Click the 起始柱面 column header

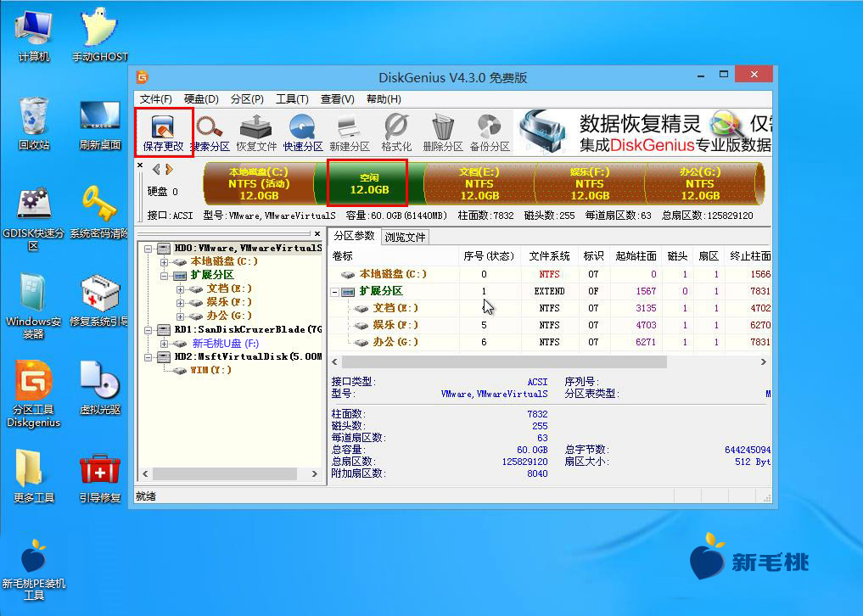[x=636, y=256]
